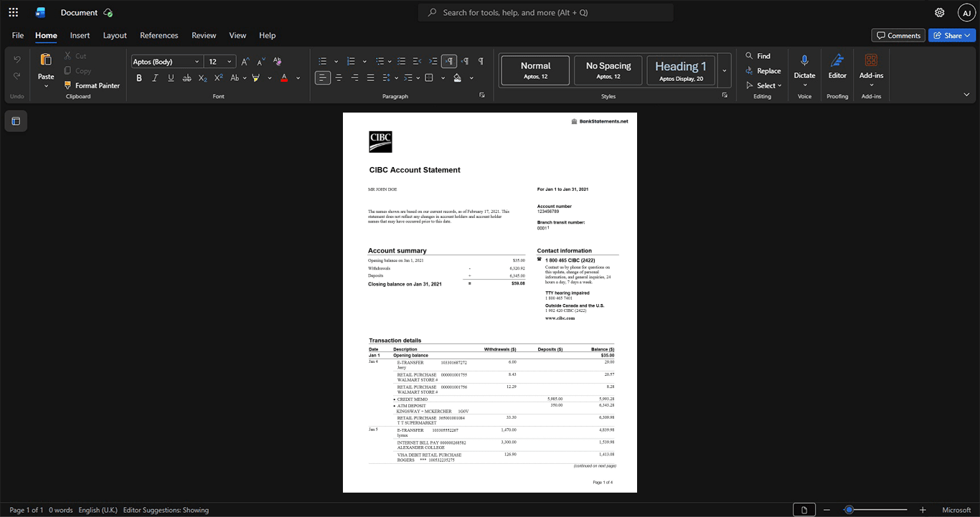Toggle strikethrough formatting
The image size is (980, 517).
point(187,77)
